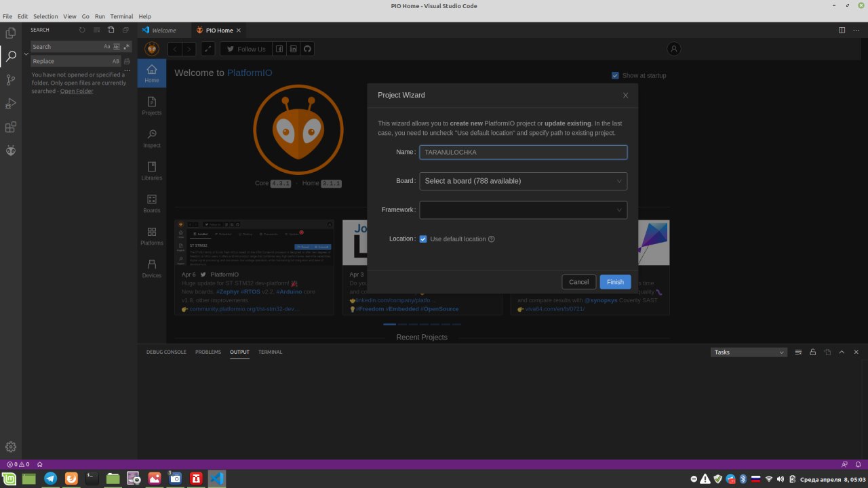This screenshot has height=488, width=868.
Task: Open Libraries in PIO sidebar
Action: pos(152,171)
